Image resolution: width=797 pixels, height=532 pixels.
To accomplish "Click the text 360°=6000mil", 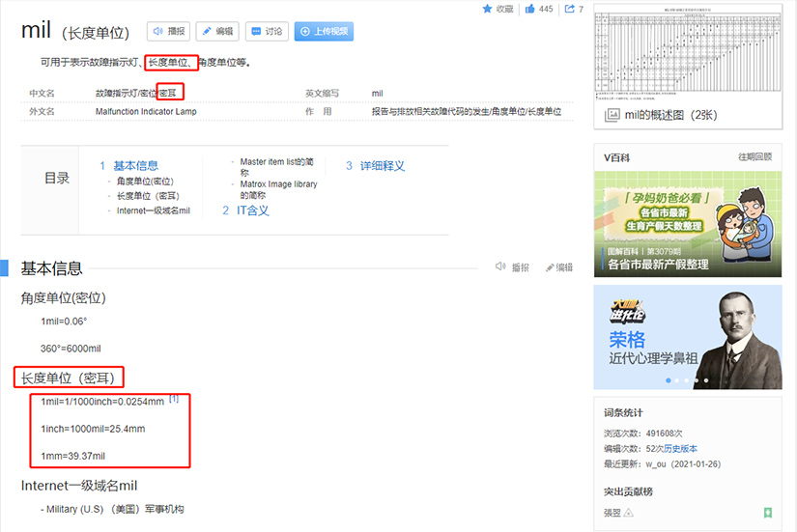I will (x=71, y=349).
